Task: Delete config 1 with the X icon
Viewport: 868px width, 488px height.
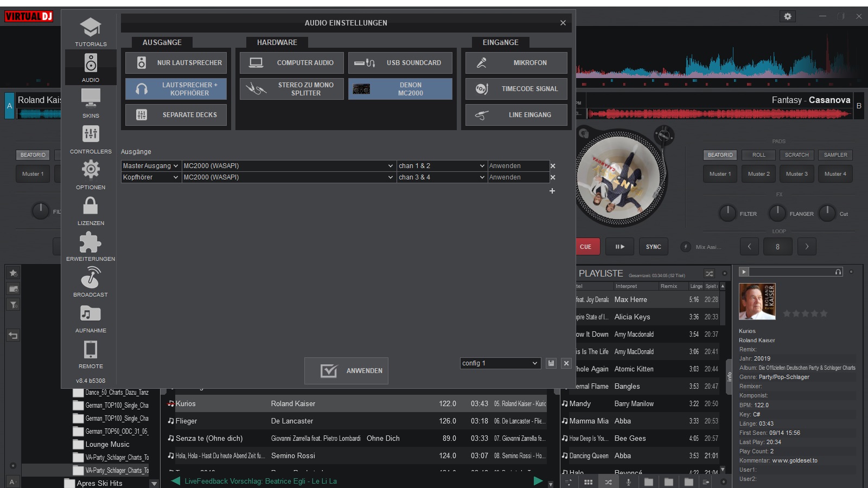Action: pos(566,363)
